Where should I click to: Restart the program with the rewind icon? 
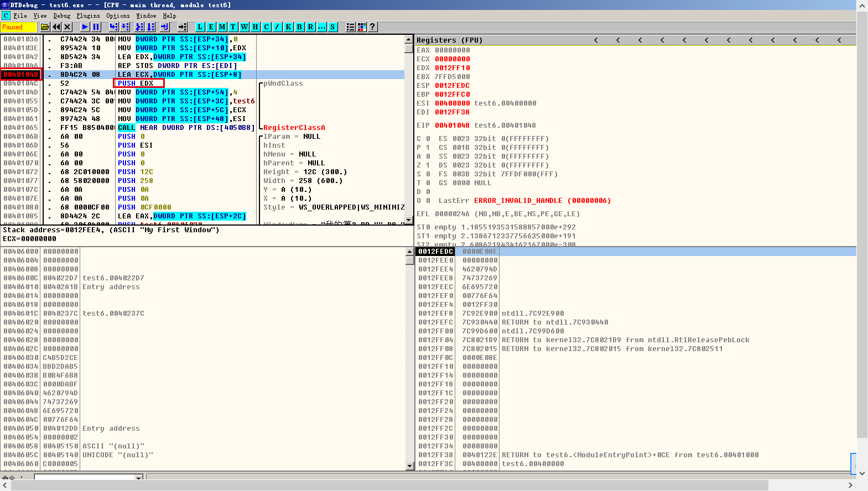(56, 27)
